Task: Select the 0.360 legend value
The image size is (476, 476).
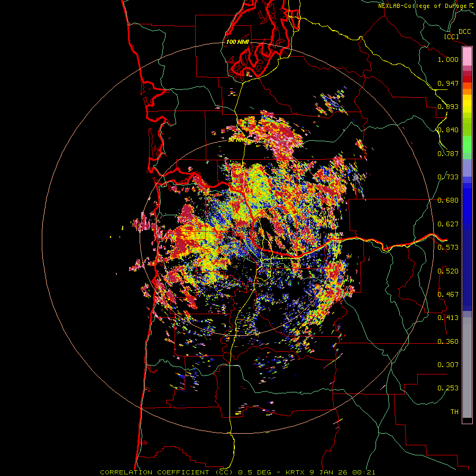Action: coord(448,342)
